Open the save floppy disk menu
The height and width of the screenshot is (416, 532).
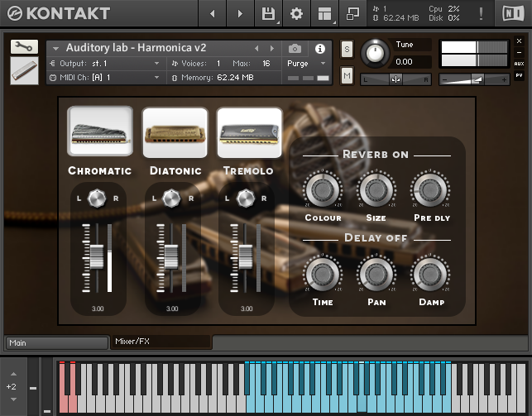pos(268,13)
